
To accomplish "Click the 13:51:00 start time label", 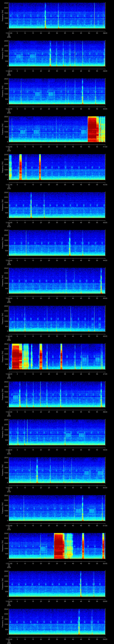I will [9, 563].
